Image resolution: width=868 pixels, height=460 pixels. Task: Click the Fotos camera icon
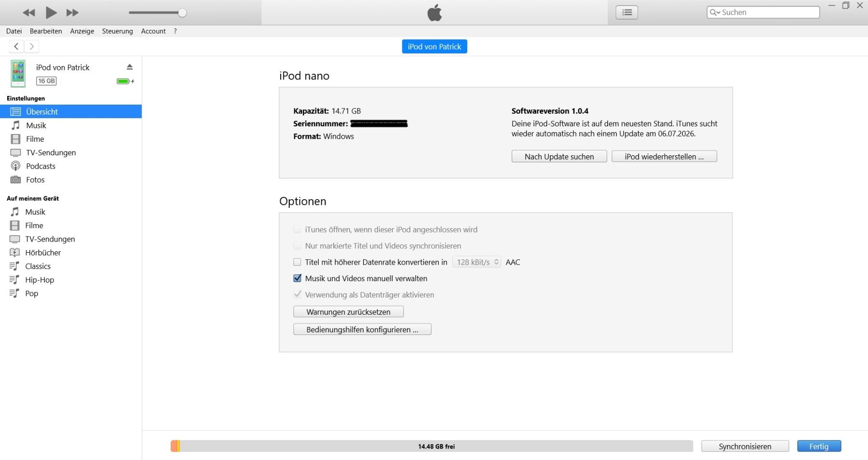tap(16, 179)
